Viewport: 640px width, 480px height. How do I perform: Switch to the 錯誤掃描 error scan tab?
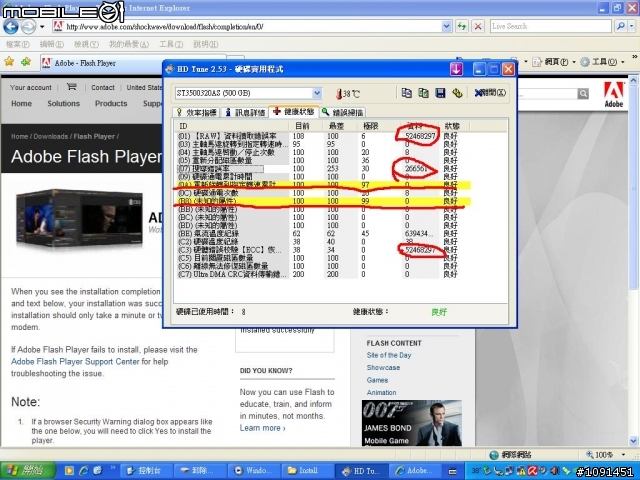click(x=343, y=112)
